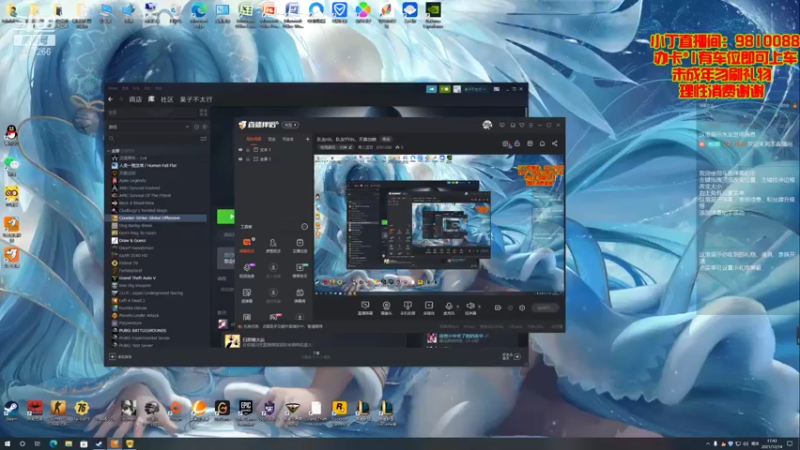Expand microphone dropdown arrow
This screenshot has height=450, width=800.
(x=457, y=307)
